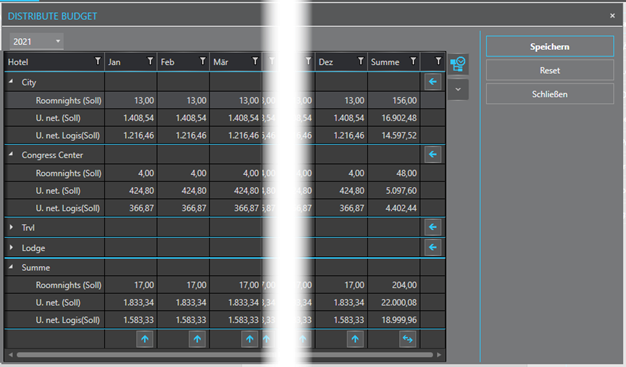The height and width of the screenshot is (367, 626).
Task: Click the up arrow under Jan column
Action: point(145,339)
